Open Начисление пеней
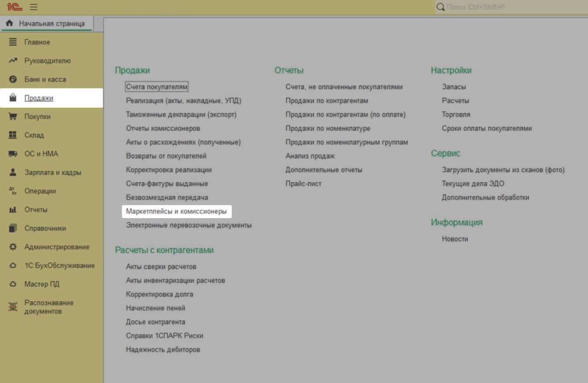Image resolution: width=588 pixels, height=383 pixels. pos(156,308)
